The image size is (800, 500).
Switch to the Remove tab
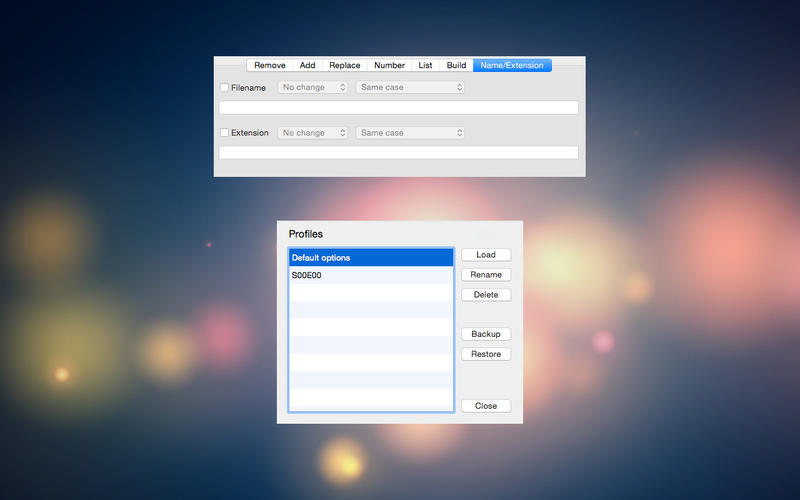click(x=269, y=65)
